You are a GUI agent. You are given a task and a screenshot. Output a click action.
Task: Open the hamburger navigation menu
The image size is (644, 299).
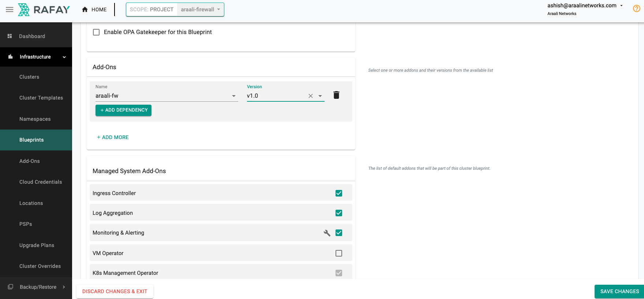pyautogui.click(x=10, y=10)
